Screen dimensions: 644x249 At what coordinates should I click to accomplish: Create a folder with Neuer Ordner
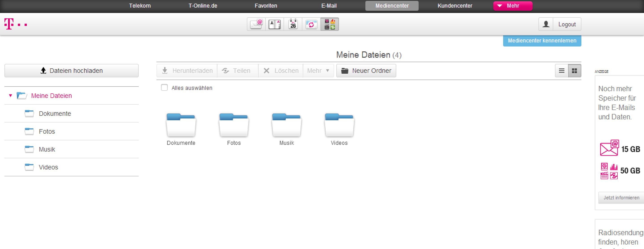[x=366, y=71]
